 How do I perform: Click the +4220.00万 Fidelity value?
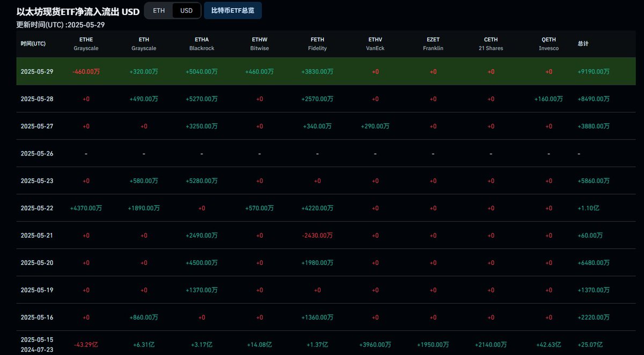coord(317,208)
